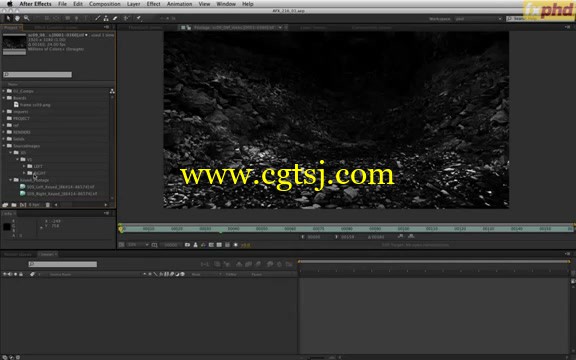Screen dimensions: 576x360
Task: Expand the LEFT folder in the Project panel
Action: tap(24, 166)
